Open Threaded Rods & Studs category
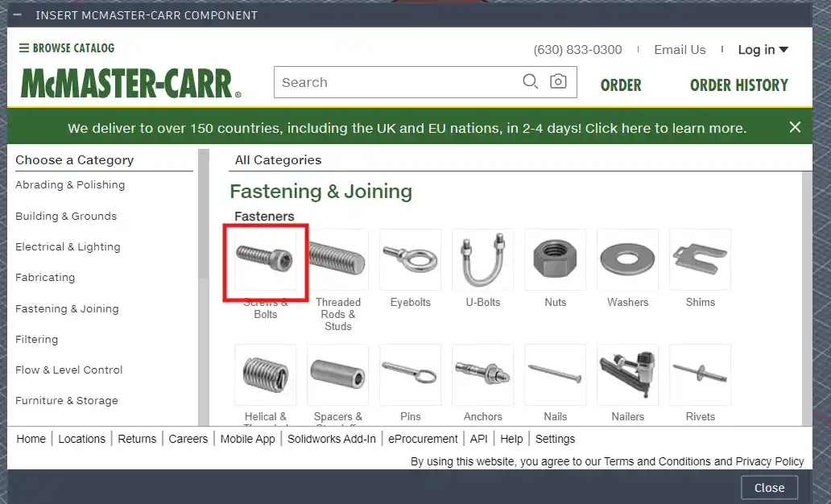Viewport: 831px width, 504px height. click(337, 260)
